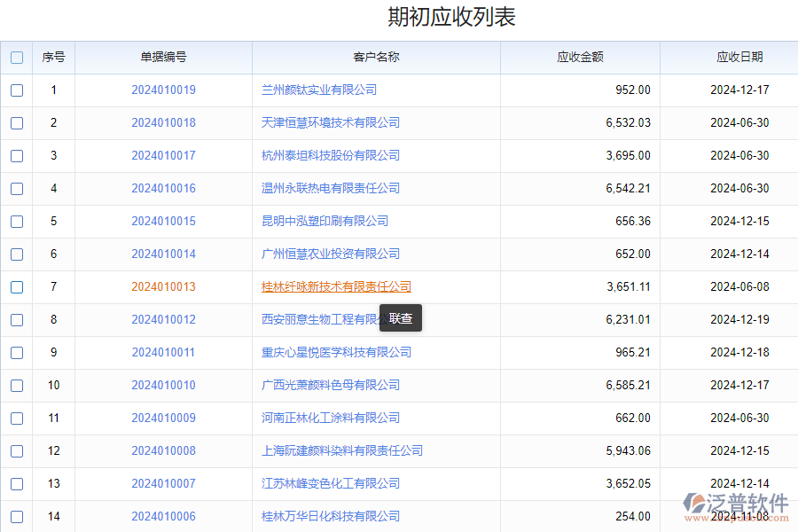Click the 联查 tooltip button
The height and width of the screenshot is (532, 798).
tap(401, 318)
